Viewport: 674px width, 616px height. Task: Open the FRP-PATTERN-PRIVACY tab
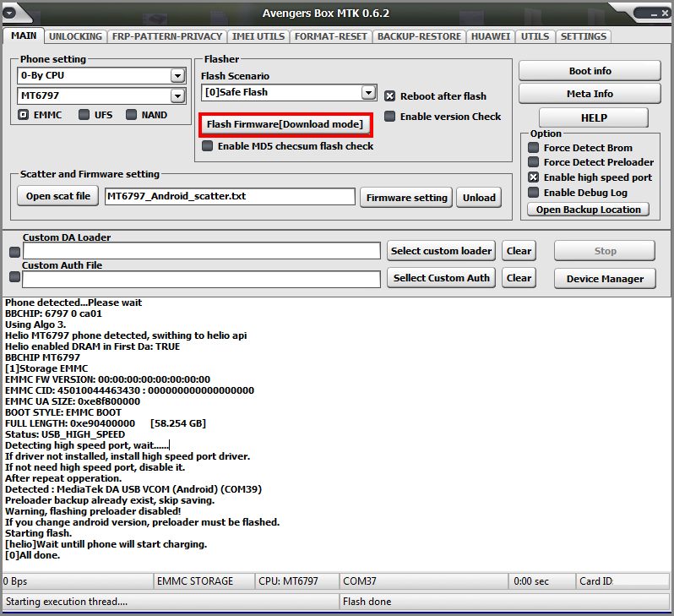(x=166, y=36)
